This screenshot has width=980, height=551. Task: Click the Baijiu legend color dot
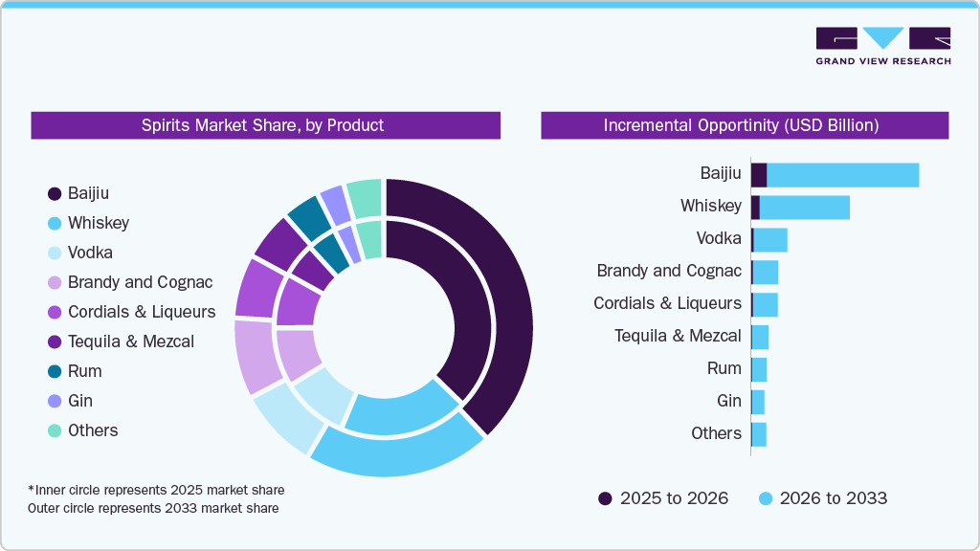click(55, 193)
